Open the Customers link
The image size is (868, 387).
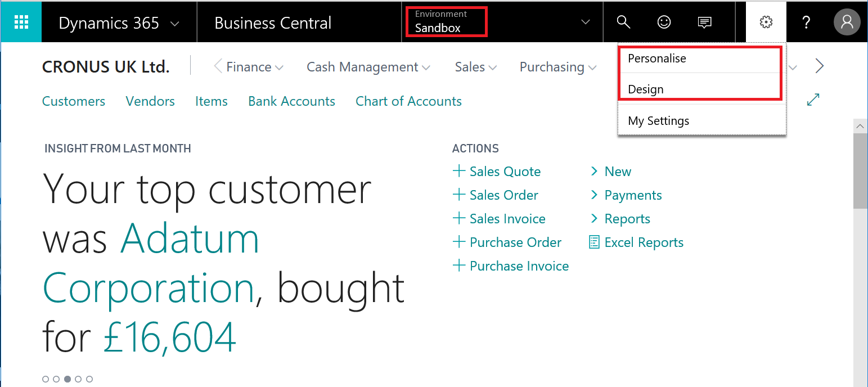74,101
